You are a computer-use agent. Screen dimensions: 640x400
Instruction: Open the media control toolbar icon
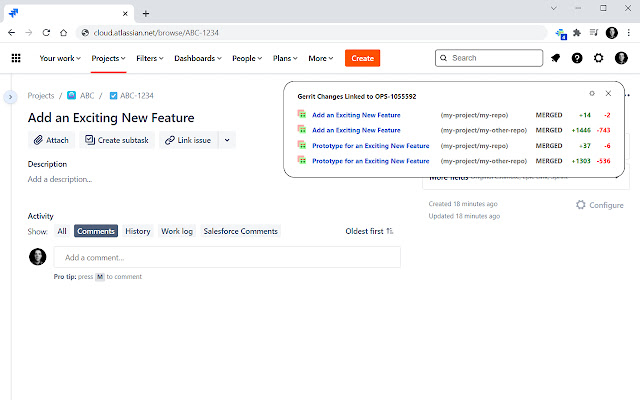594,33
